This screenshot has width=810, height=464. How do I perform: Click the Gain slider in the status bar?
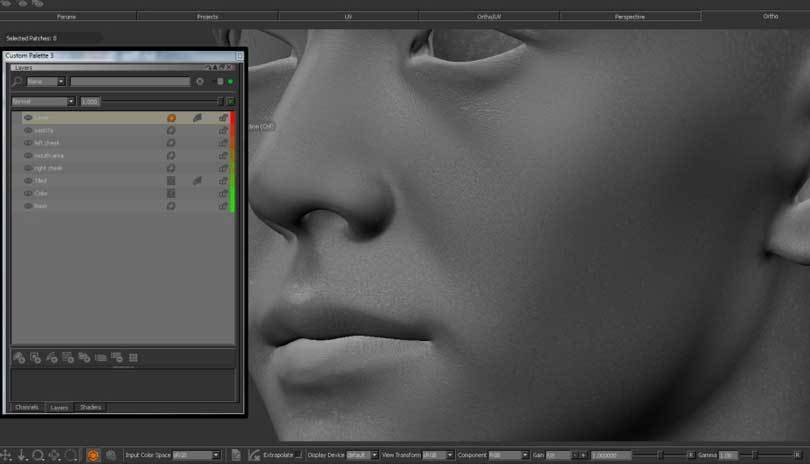point(660,455)
